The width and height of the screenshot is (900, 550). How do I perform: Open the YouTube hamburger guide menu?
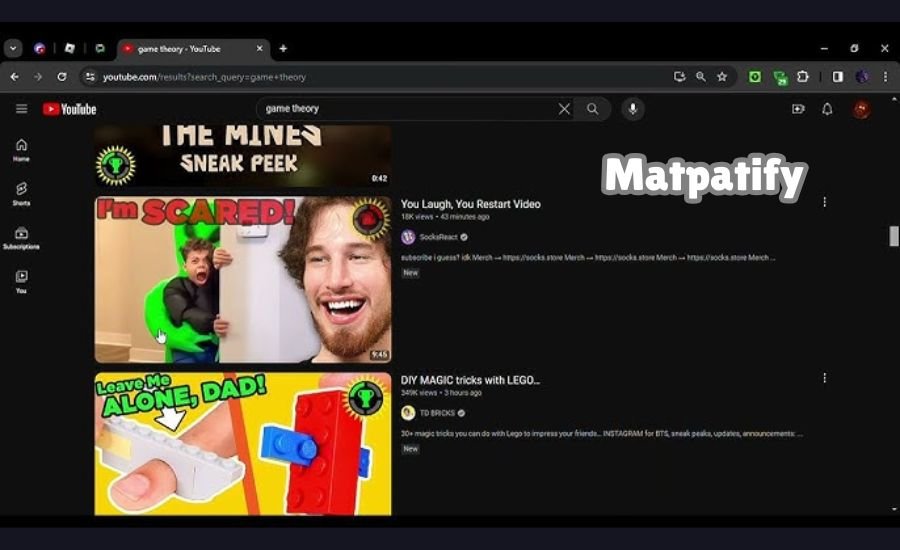21,109
